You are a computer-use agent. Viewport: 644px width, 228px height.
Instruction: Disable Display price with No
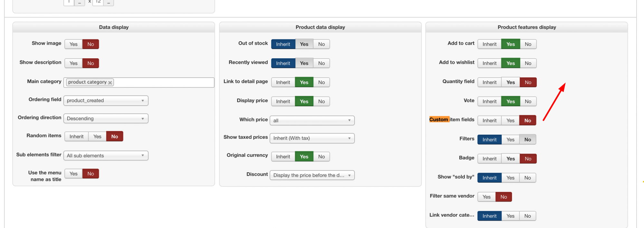[x=321, y=101]
